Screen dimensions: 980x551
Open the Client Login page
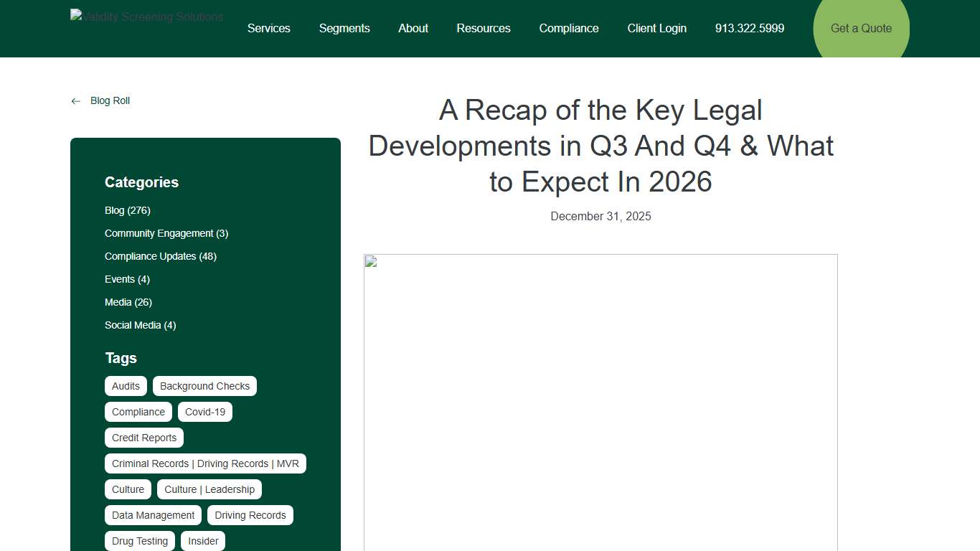656,28
